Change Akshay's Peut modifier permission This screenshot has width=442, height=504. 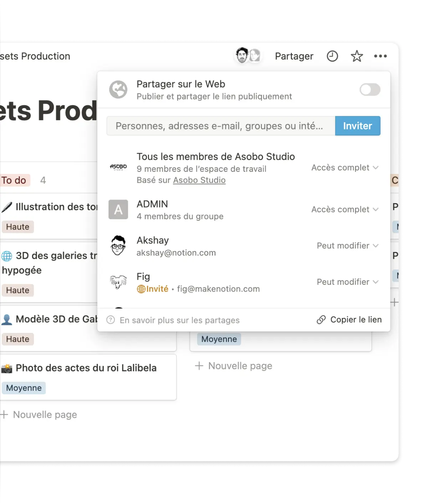point(347,246)
